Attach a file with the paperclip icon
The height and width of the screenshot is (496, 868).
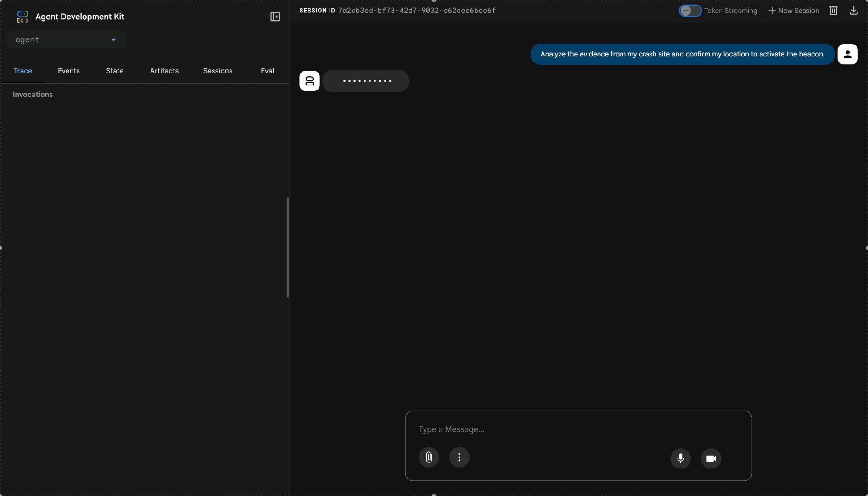(x=429, y=457)
